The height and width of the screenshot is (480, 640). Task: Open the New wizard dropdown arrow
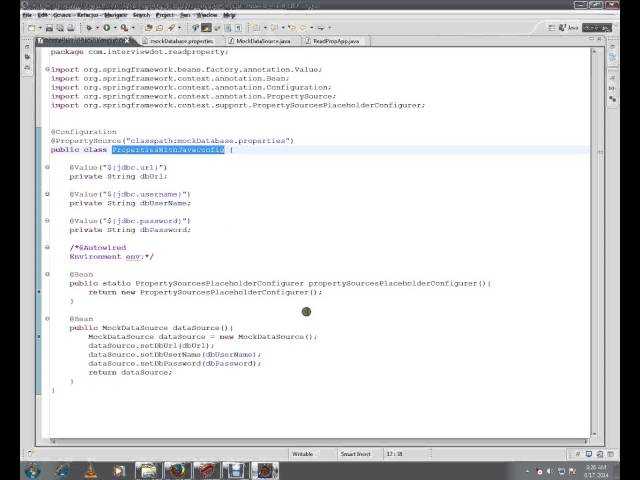[40, 28]
